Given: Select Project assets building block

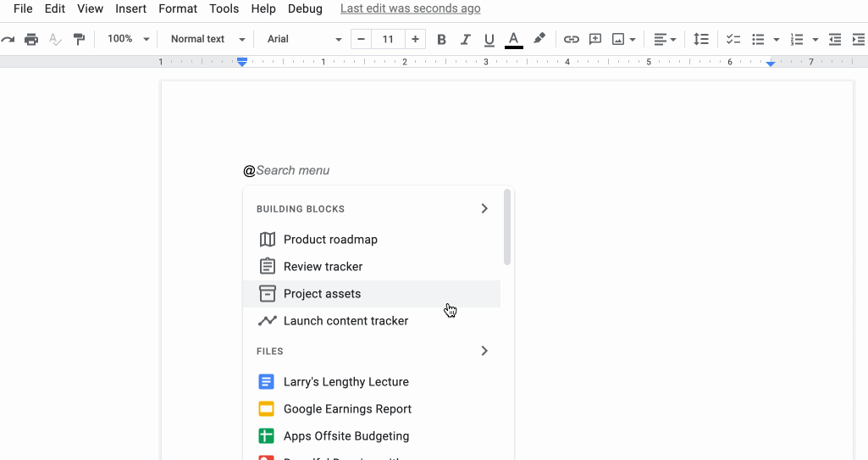Looking at the screenshot, I should point(372,294).
